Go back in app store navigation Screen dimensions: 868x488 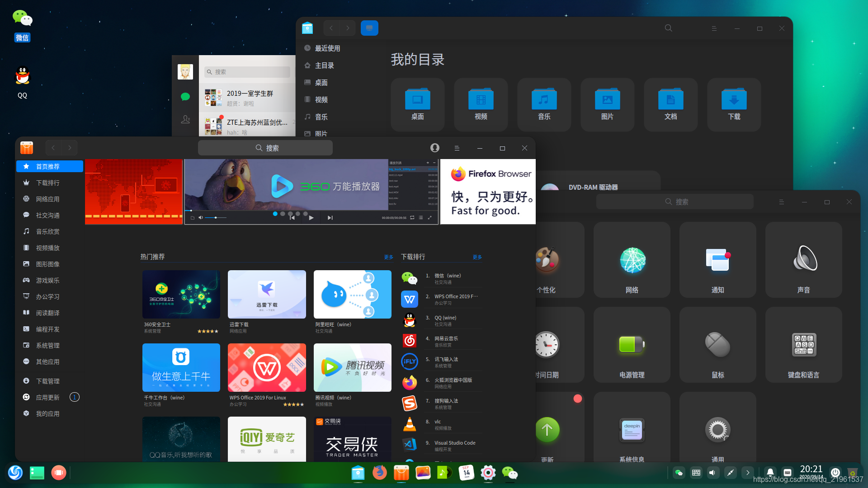53,148
